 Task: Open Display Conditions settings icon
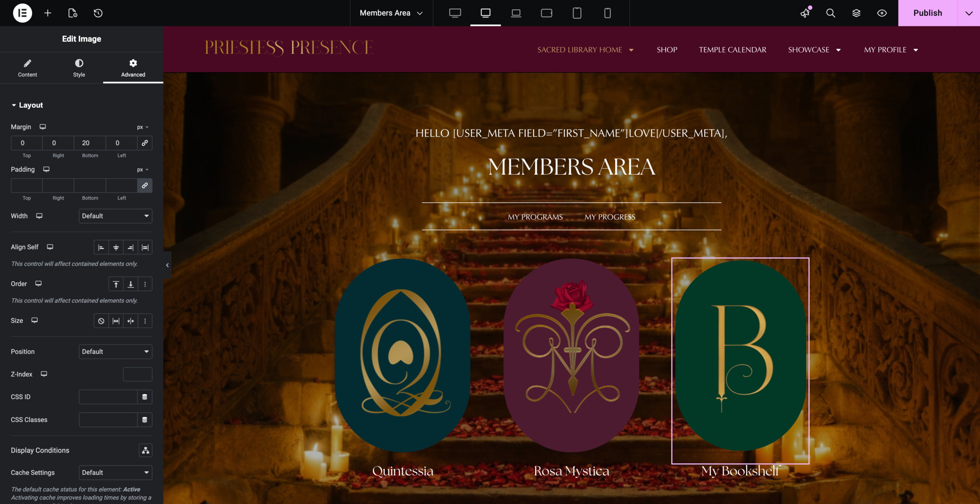[145, 450]
